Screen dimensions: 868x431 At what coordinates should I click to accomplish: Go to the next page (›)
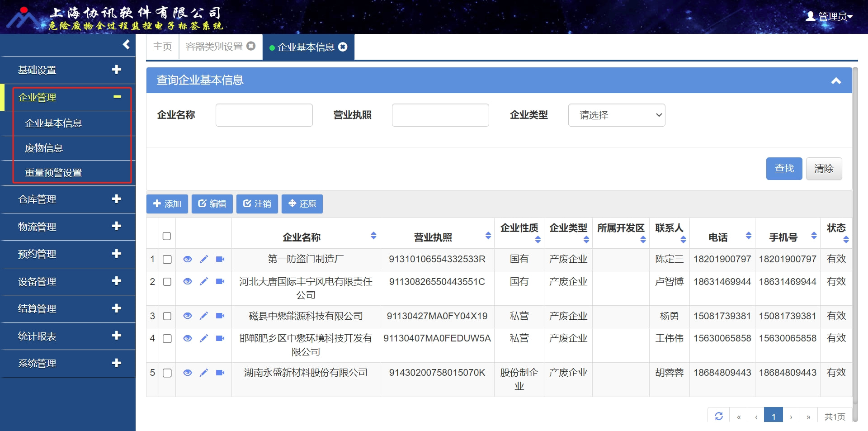(791, 417)
